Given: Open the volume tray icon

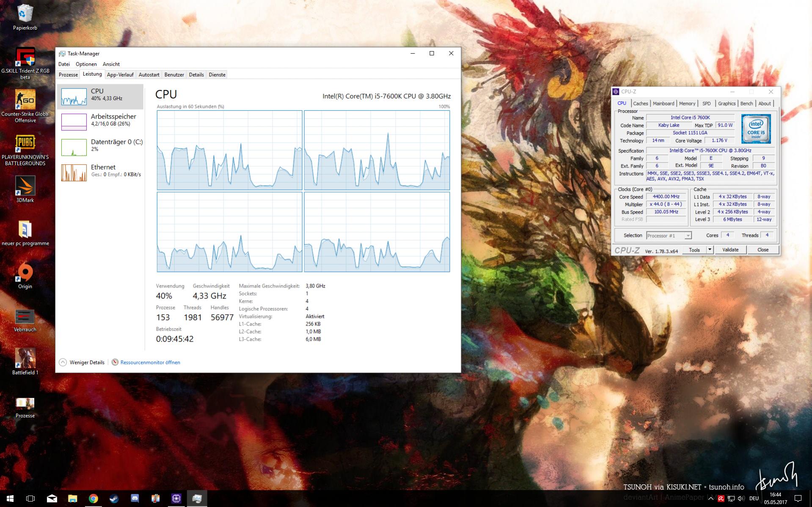Looking at the screenshot, I should [741, 499].
